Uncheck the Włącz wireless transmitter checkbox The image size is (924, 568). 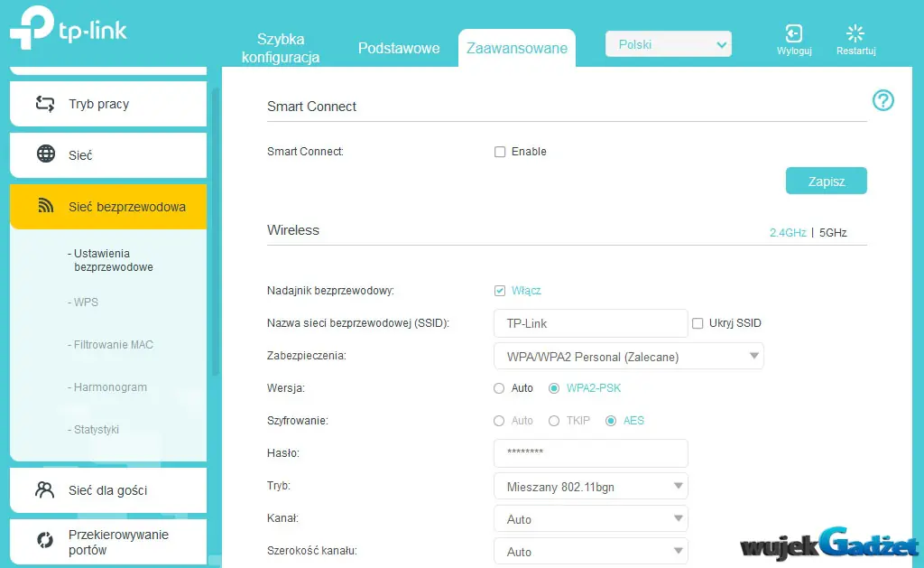tap(500, 290)
